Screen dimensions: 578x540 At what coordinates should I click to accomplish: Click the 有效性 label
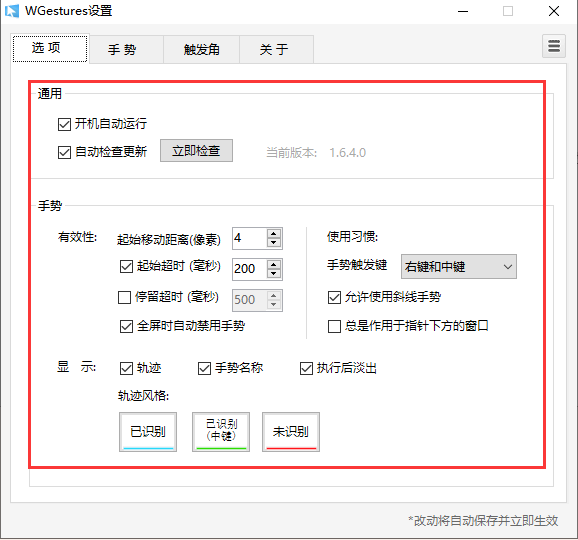[77, 237]
